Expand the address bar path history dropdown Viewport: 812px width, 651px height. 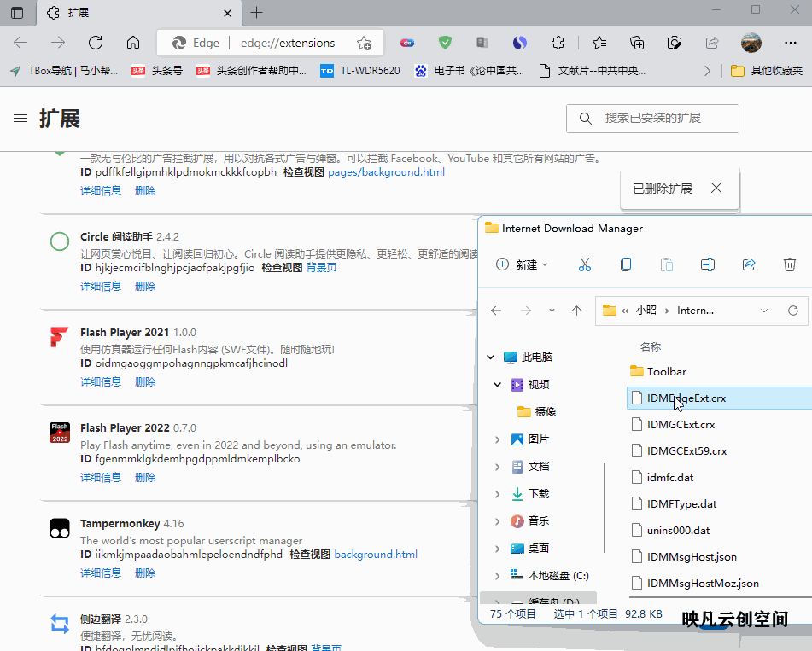764,311
